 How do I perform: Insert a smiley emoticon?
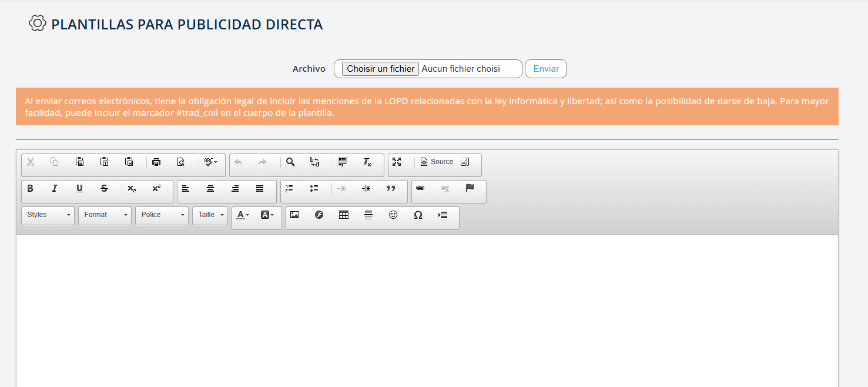393,215
